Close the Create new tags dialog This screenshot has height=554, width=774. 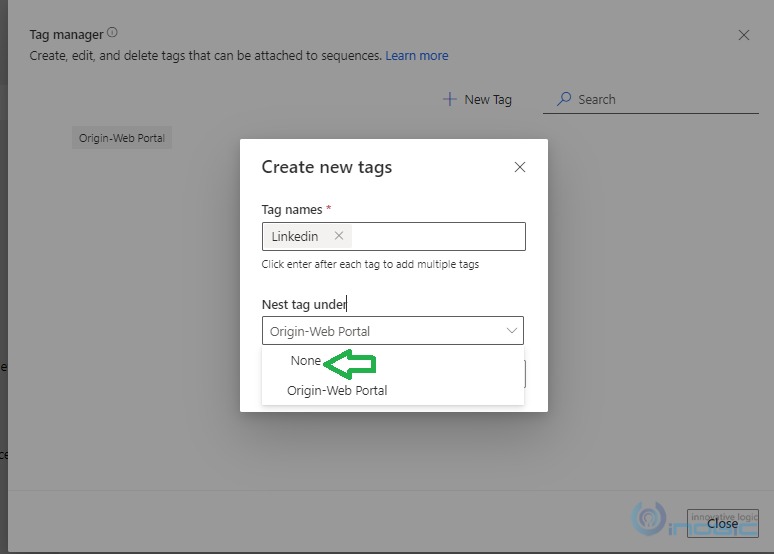click(x=520, y=167)
